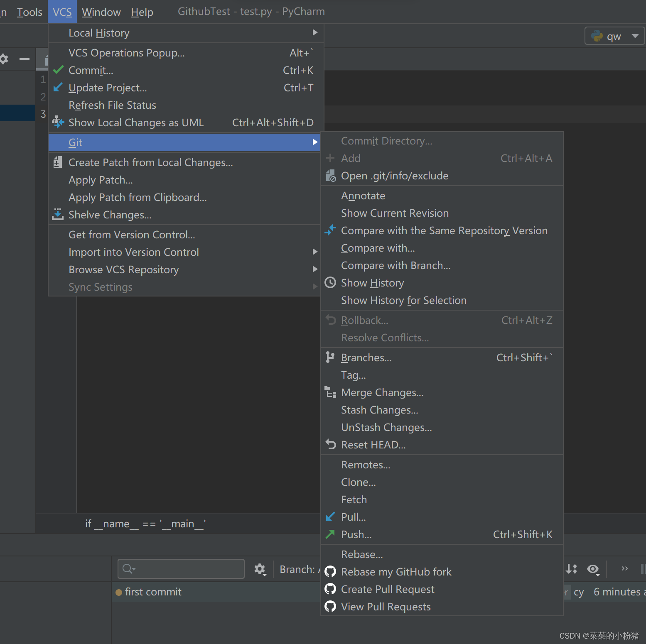This screenshot has height=644, width=646.
Task: Click Push with green arrow icon
Action: click(x=442, y=534)
